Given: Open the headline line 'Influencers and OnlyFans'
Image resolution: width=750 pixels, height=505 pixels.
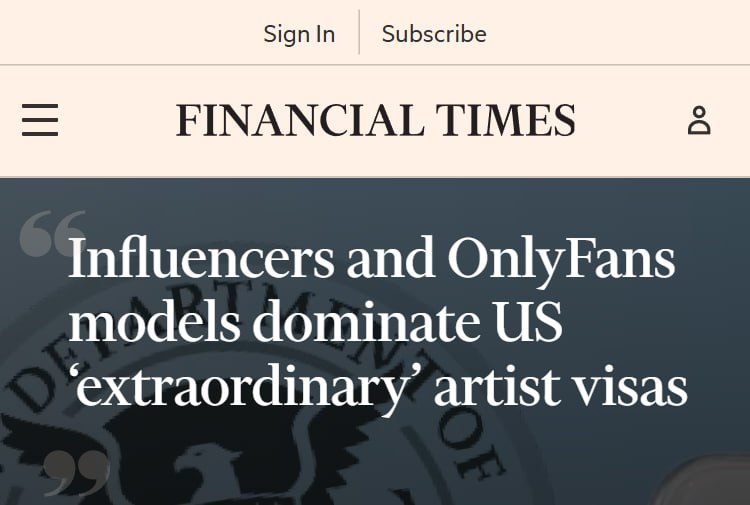Looking at the screenshot, I should (x=371, y=260).
